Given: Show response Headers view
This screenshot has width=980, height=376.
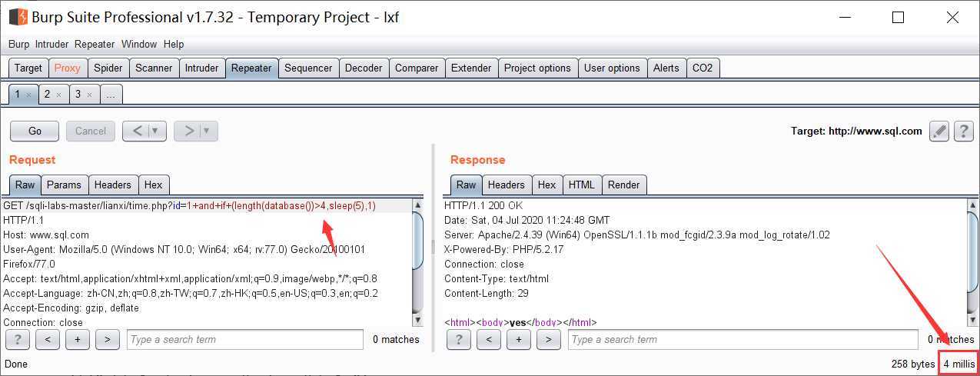Looking at the screenshot, I should [507, 185].
